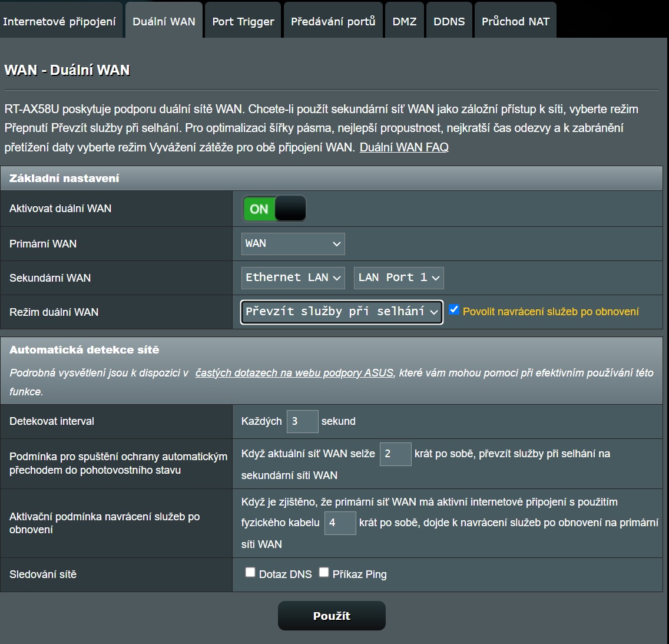Expand the Režim duální WAN dropdown
The height and width of the screenshot is (644, 669).
click(342, 312)
